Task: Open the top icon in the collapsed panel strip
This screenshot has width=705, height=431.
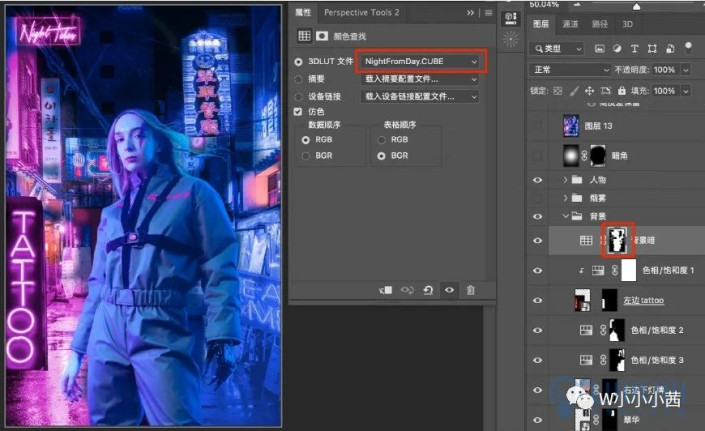Action: coord(511,18)
